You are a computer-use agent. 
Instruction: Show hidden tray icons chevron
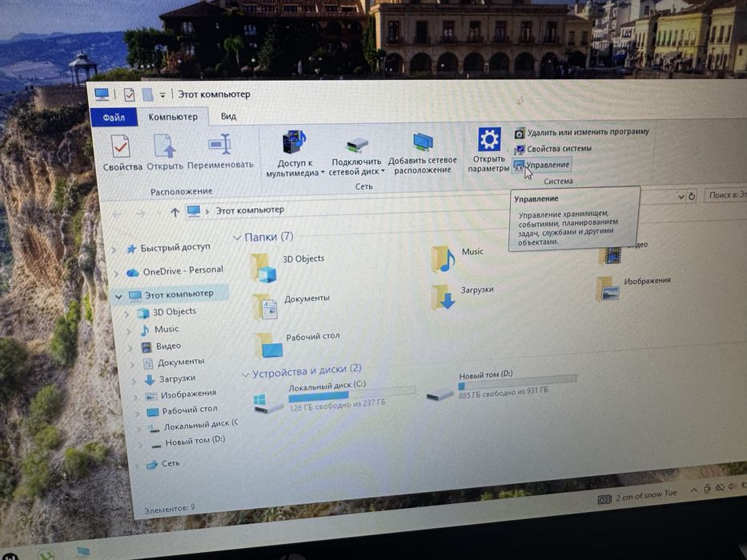693,490
